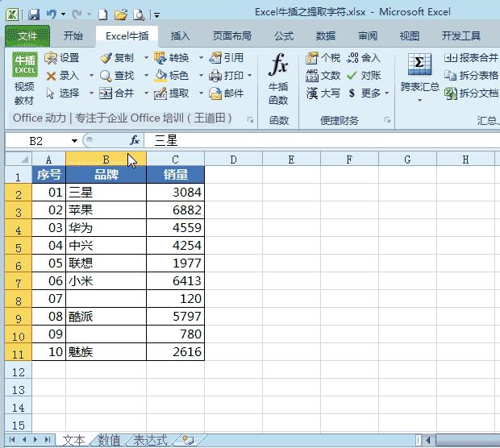Click the Print Preview icon
Viewport: 500px width, 448px height.
(139, 15)
